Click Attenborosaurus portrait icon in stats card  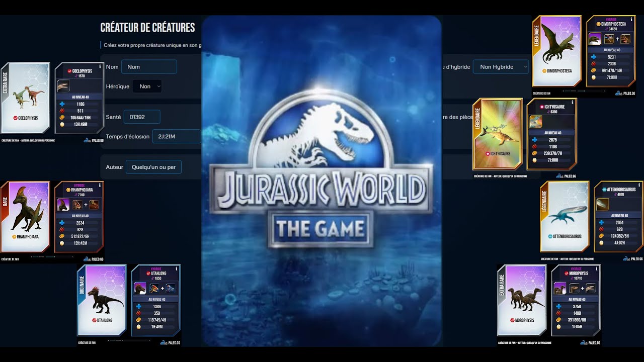pyautogui.click(x=603, y=204)
